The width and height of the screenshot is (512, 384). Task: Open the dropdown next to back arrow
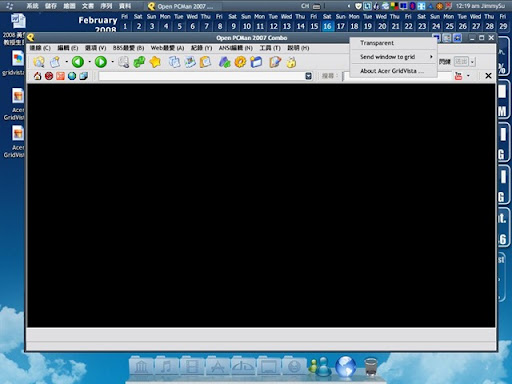click(x=89, y=62)
